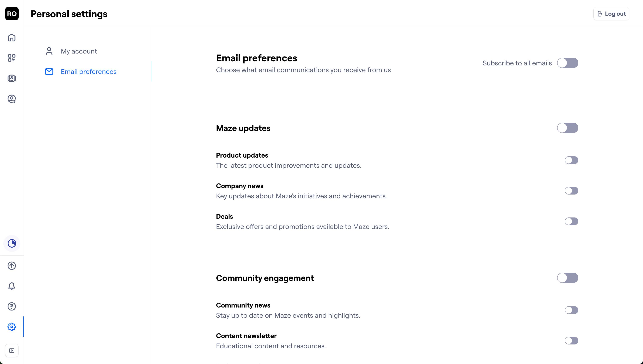Toggle the Maze updates switch
The height and width of the screenshot is (364, 643).
coord(568,128)
